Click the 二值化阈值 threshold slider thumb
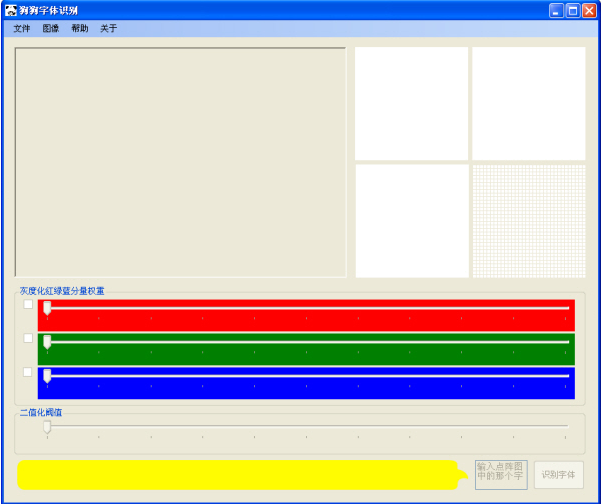601x504 pixels. [x=47, y=427]
